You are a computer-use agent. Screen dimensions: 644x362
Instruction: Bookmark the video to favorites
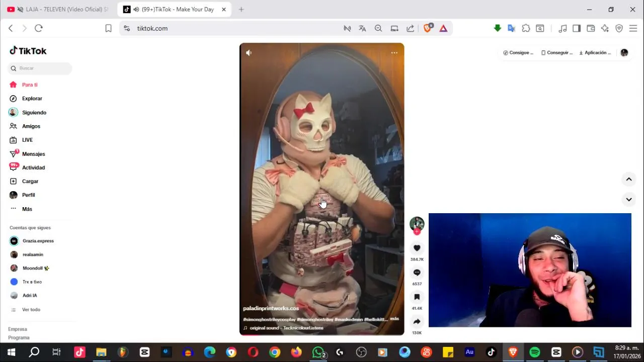pos(417,297)
